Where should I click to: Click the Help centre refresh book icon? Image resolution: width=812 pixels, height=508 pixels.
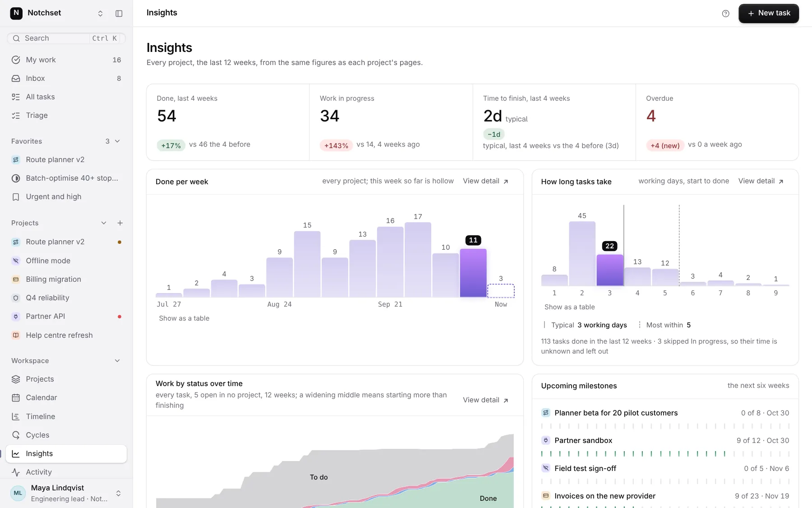point(16,336)
